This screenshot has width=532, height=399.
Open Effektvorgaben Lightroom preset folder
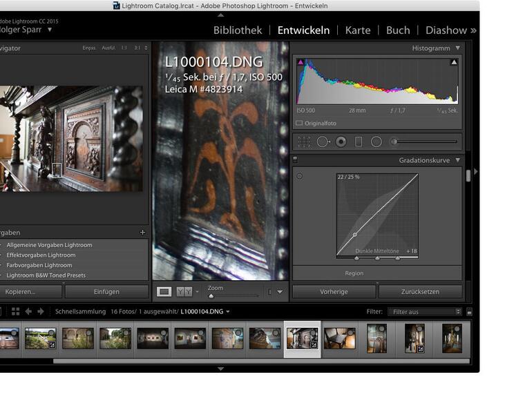pos(41,255)
